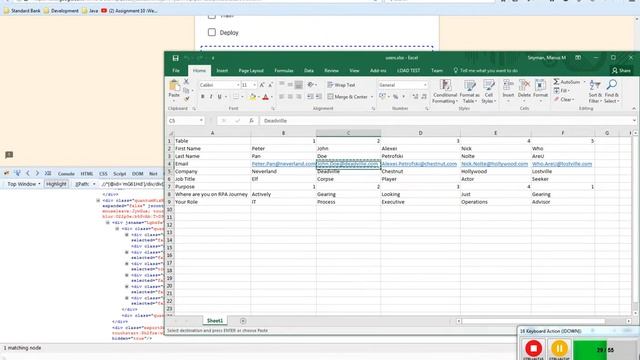Open Sort & Filter
640x360 pixels.
[x=595, y=91]
